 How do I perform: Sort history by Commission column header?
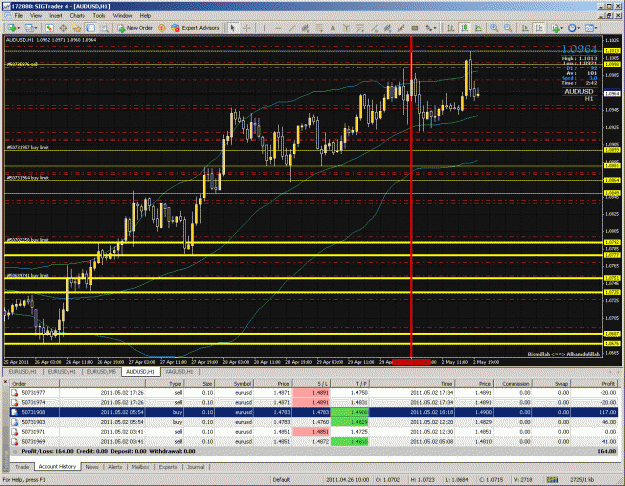(x=515, y=384)
